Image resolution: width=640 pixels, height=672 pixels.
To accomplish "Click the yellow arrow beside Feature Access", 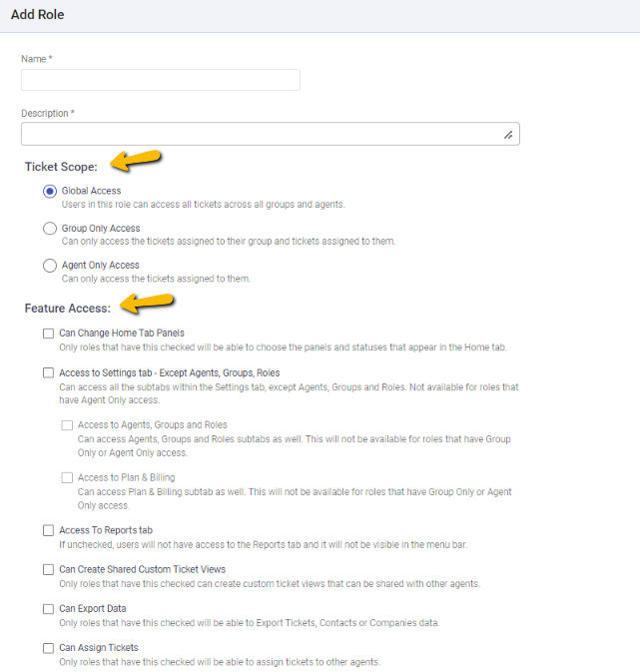I will (147, 303).
